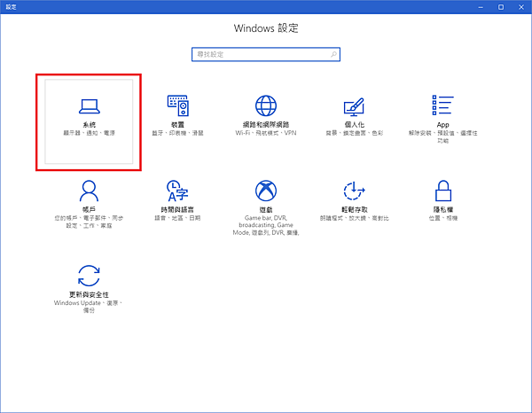Open the Ease of Access icon
Image resolution: width=532 pixels, height=413 pixels.
pos(354,191)
